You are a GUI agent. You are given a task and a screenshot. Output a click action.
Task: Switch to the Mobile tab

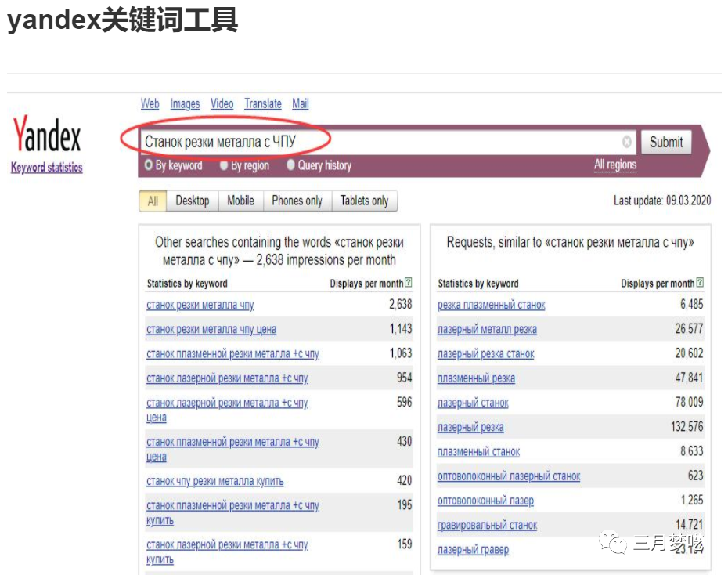click(x=240, y=201)
